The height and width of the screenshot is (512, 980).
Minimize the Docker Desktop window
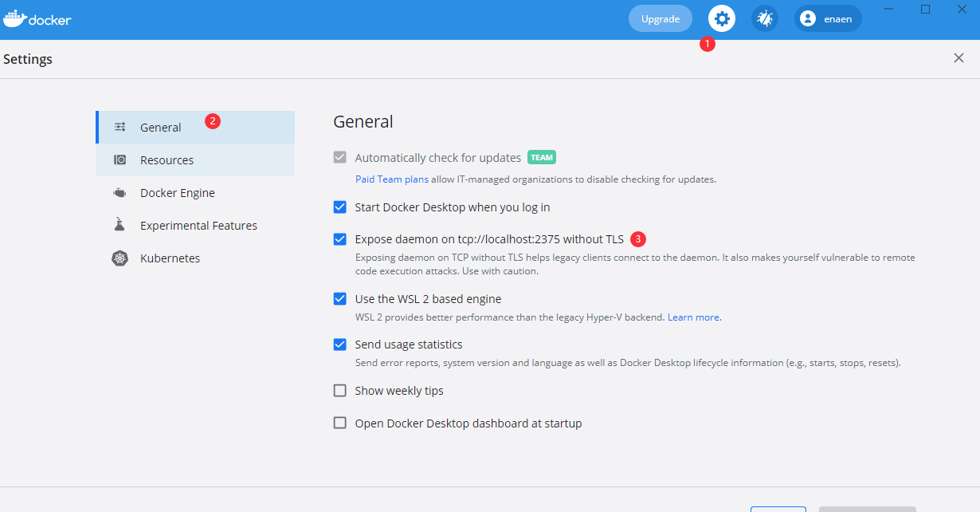coord(889,10)
